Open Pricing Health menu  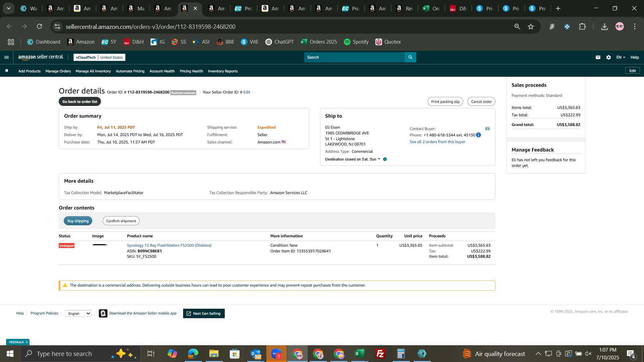[x=191, y=71]
